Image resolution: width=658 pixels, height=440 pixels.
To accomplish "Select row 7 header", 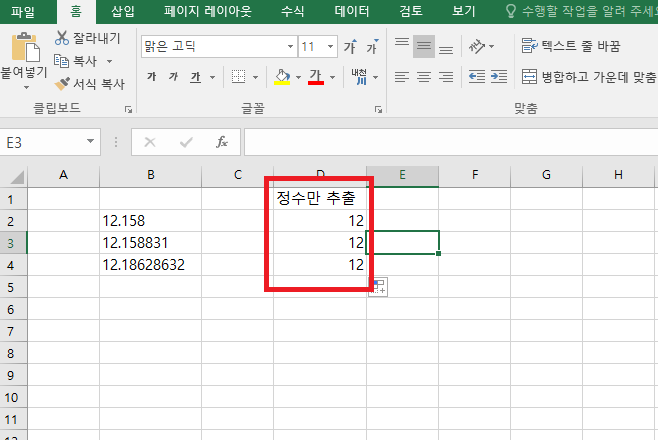I will coord(11,331).
